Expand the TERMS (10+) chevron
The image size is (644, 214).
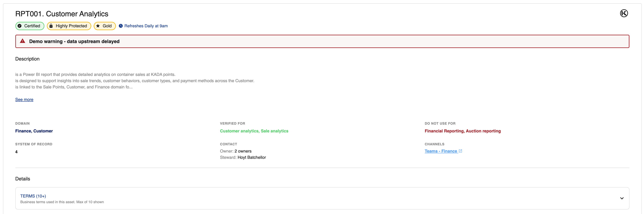(x=621, y=198)
